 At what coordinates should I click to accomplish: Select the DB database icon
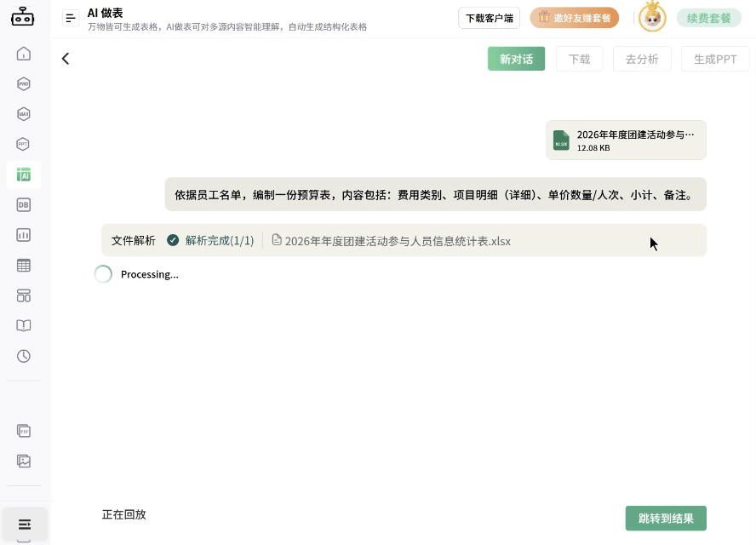[x=23, y=204]
